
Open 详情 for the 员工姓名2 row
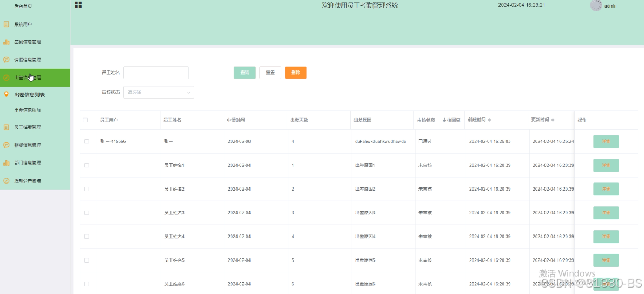coord(606,189)
